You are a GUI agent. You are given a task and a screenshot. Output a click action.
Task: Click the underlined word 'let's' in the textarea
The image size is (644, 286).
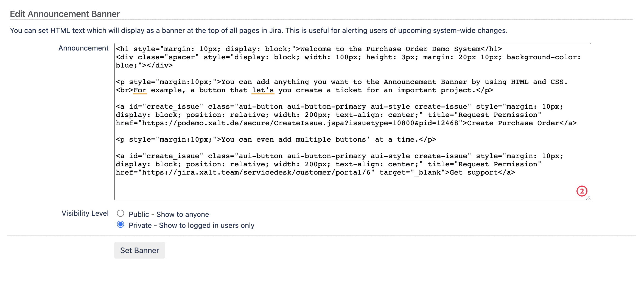(263, 90)
